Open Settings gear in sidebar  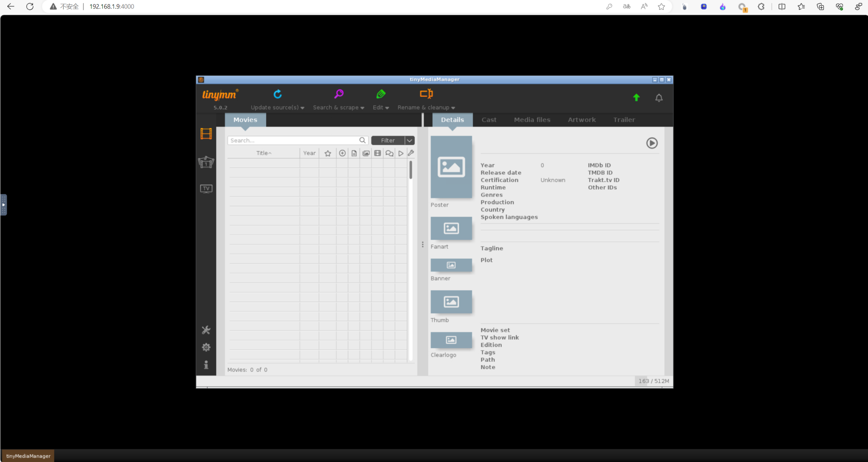[x=206, y=347]
